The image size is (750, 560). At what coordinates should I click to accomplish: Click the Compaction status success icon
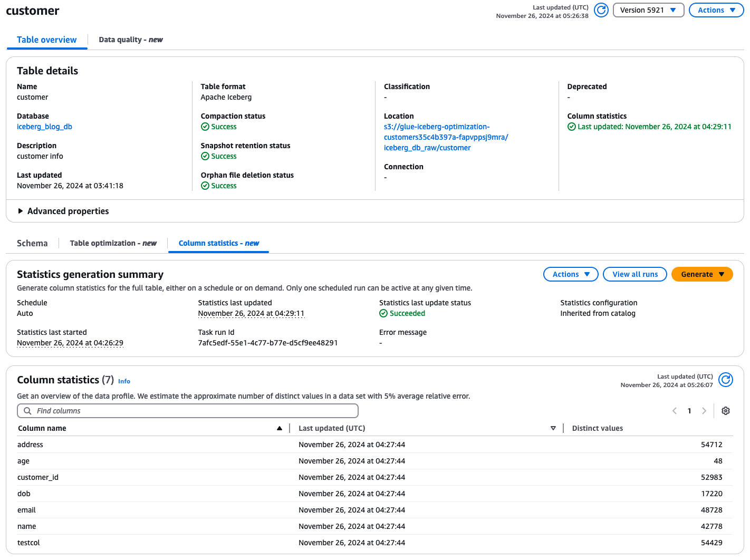(205, 127)
